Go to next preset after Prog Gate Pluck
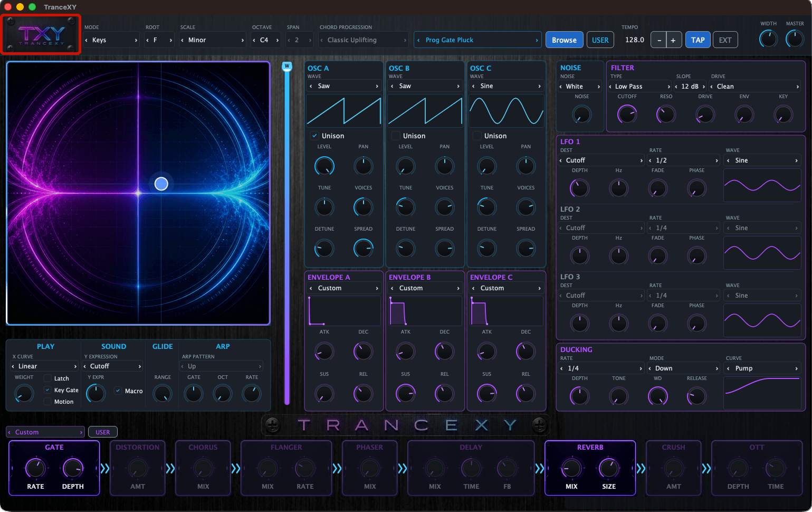This screenshot has height=512, width=812. pos(537,40)
